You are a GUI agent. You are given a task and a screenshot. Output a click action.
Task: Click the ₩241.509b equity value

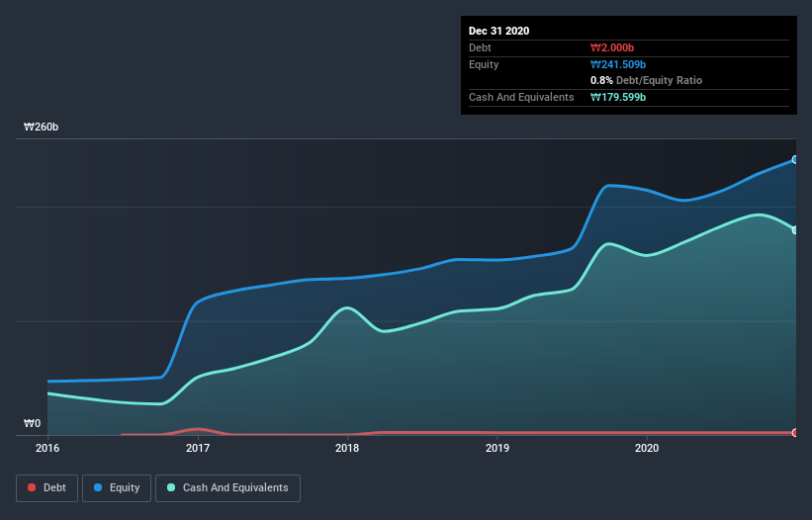(x=618, y=64)
